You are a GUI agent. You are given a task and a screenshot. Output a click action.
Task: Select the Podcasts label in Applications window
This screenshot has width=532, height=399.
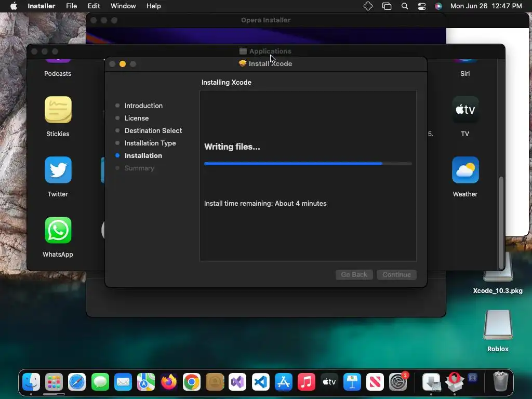click(58, 74)
